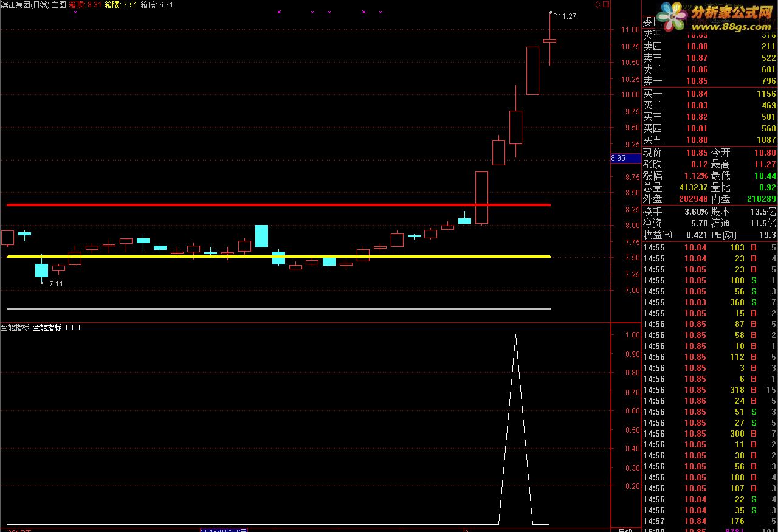Click the 全能指标 0.00 sub-chart label
Viewport: 778px width, 532px height.
(x=57, y=328)
